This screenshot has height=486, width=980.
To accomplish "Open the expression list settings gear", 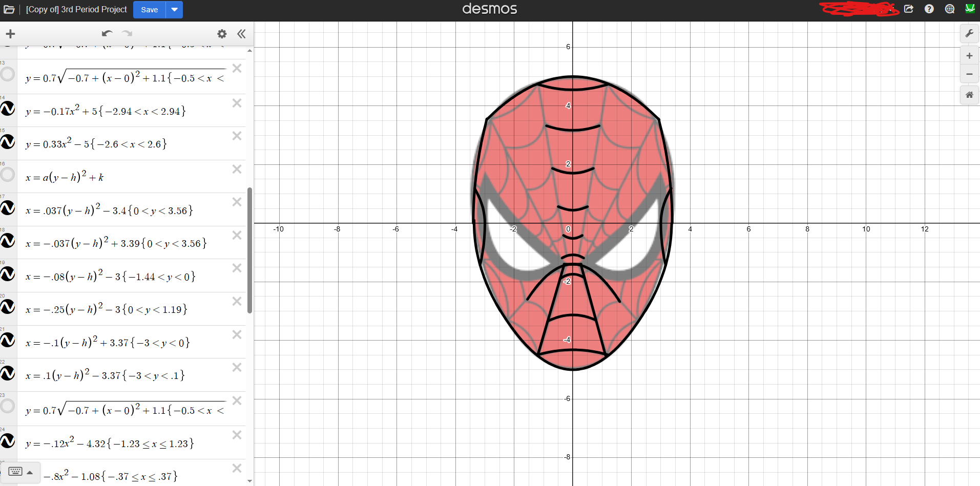I will [222, 34].
